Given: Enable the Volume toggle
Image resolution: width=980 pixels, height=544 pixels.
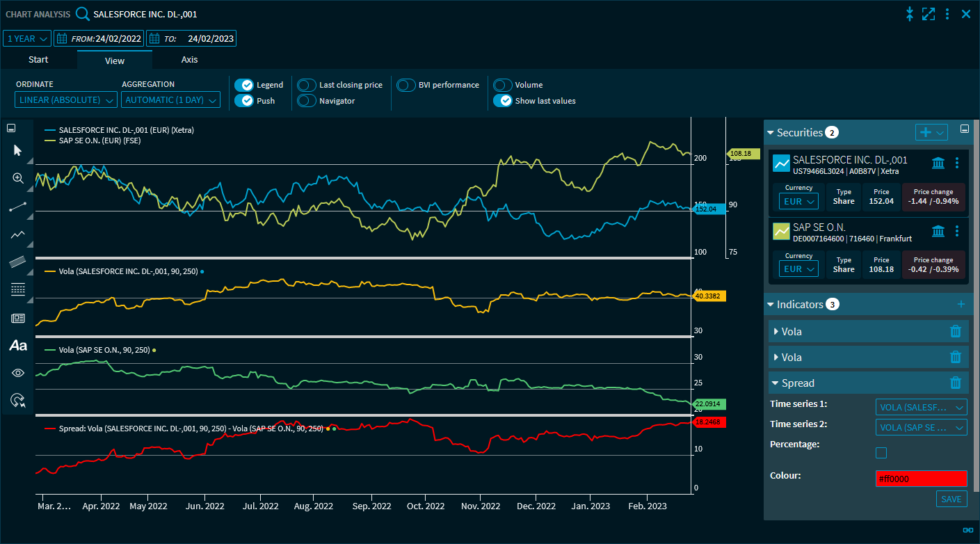Looking at the screenshot, I should tap(502, 85).
